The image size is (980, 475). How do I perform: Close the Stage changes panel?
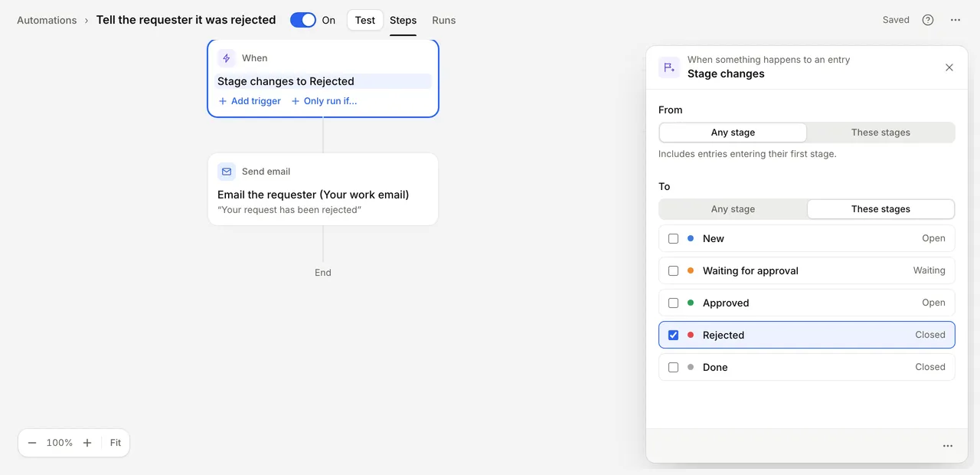[x=949, y=67]
